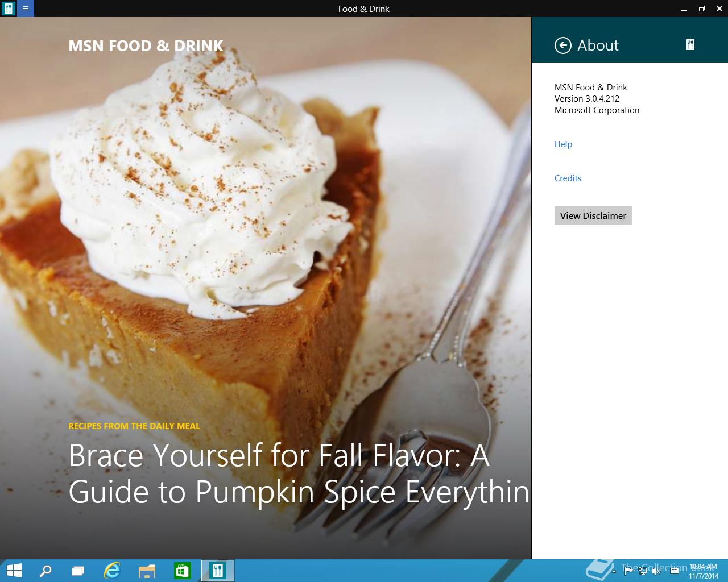Open the Credits link
Viewport: 728px width, 582px height.
(568, 178)
